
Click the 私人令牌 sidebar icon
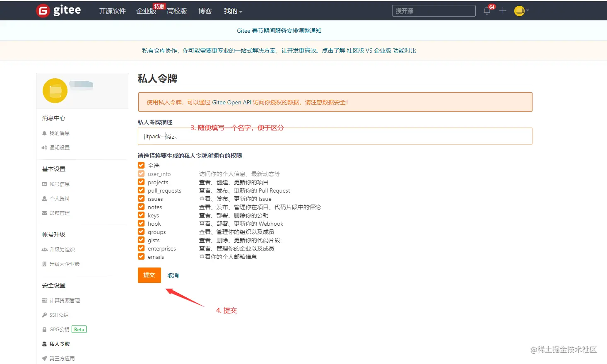click(x=44, y=344)
